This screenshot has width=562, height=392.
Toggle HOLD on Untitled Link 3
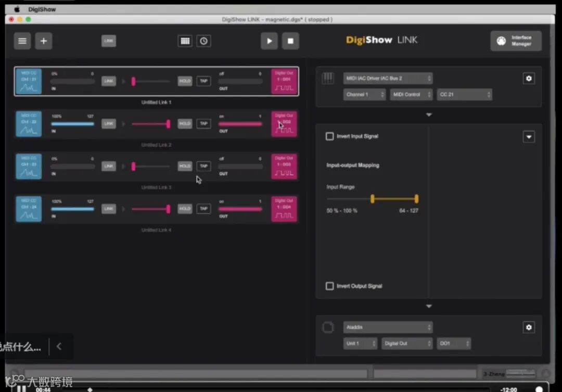coord(185,166)
